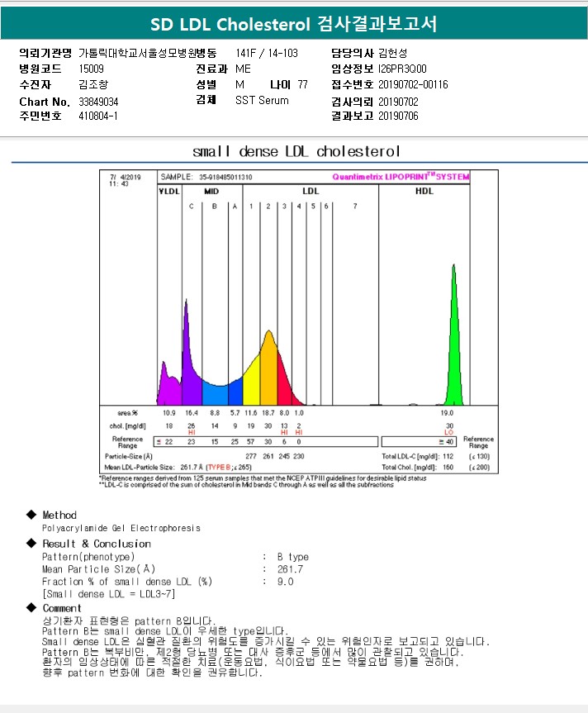Select the "Total LDL-C [mg/dl]: 112" value
Image resolution: width=588 pixels, height=713 pixels.
(x=418, y=456)
